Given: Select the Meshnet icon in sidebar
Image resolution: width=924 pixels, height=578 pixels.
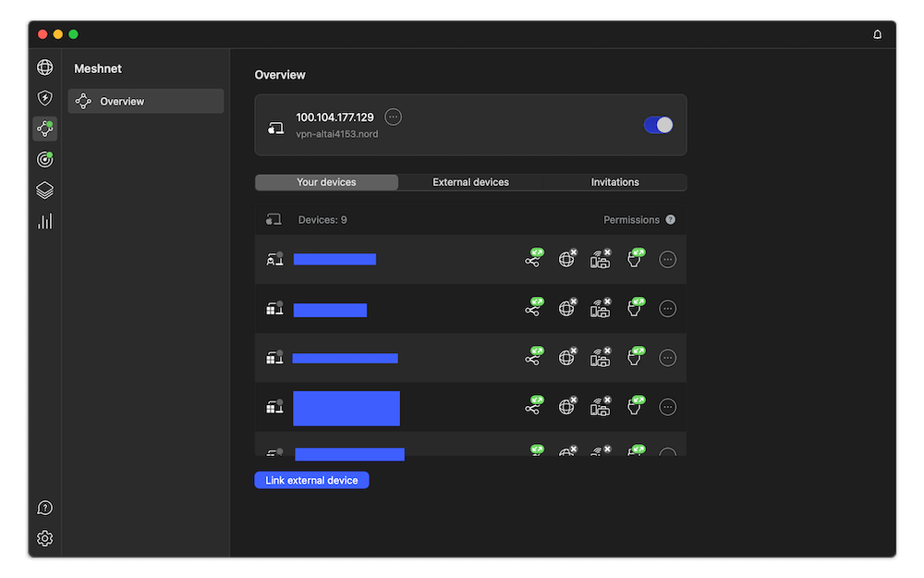Looking at the screenshot, I should click(44, 129).
